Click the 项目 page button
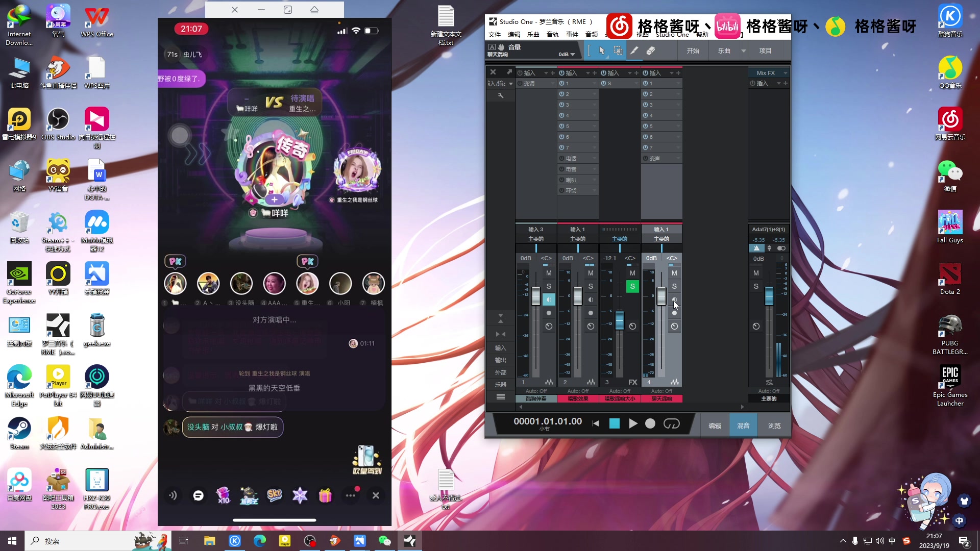The height and width of the screenshot is (551, 980). [x=765, y=51]
